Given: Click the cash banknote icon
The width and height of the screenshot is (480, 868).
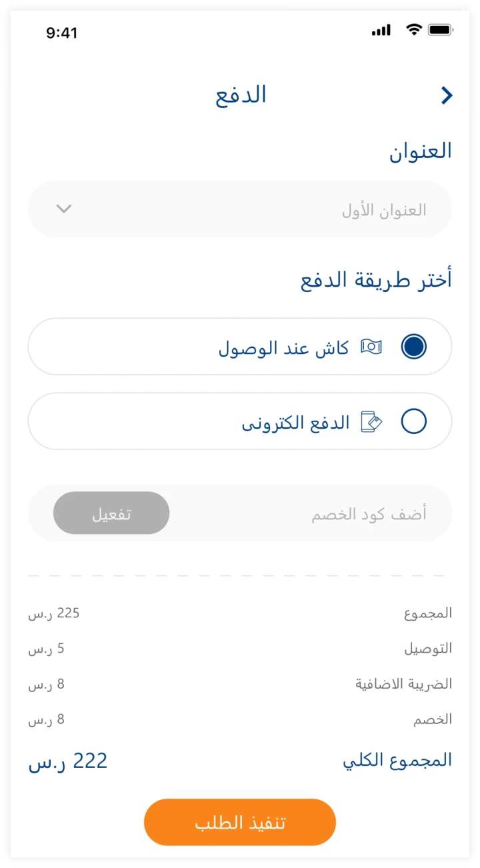Looking at the screenshot, I should pyautogui.click(x=371, y=347).
